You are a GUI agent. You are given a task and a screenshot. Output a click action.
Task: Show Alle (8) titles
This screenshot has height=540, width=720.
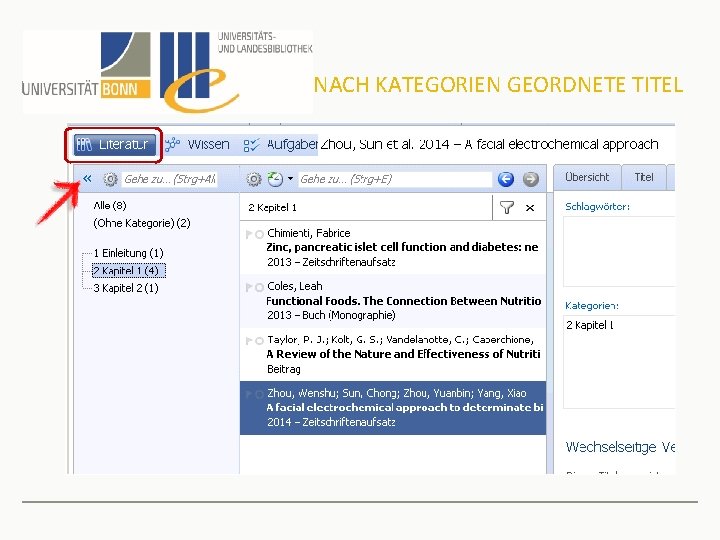pos(110,206)
